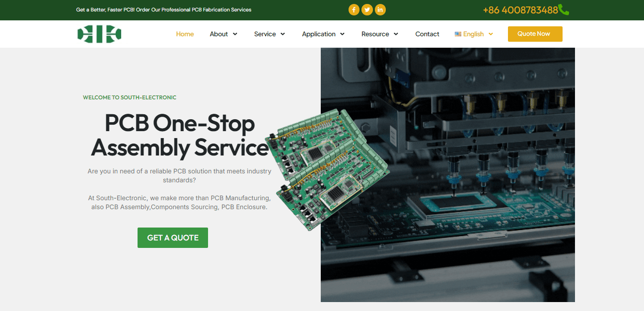
Task: Expand the Resource dropdown arrow
Action: click(396, 34)
